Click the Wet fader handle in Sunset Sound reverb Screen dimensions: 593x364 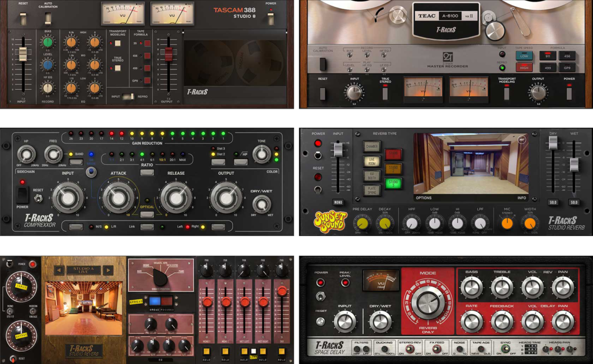[x=574, y=165]
